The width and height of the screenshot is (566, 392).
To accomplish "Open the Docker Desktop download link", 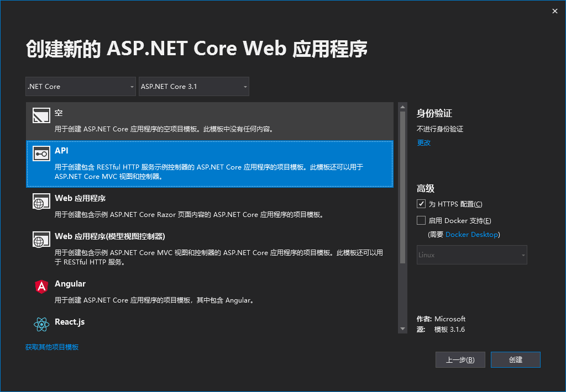I will (471, 234).
